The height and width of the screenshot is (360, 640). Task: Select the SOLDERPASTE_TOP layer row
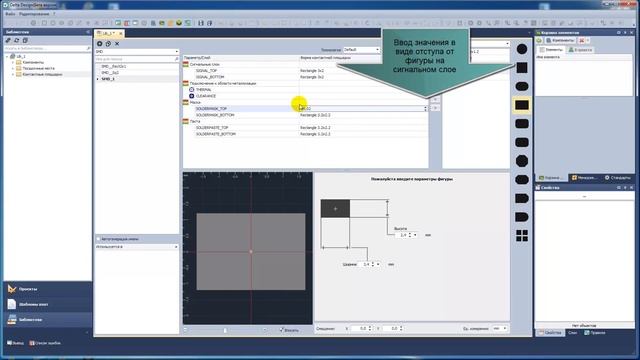305,128
